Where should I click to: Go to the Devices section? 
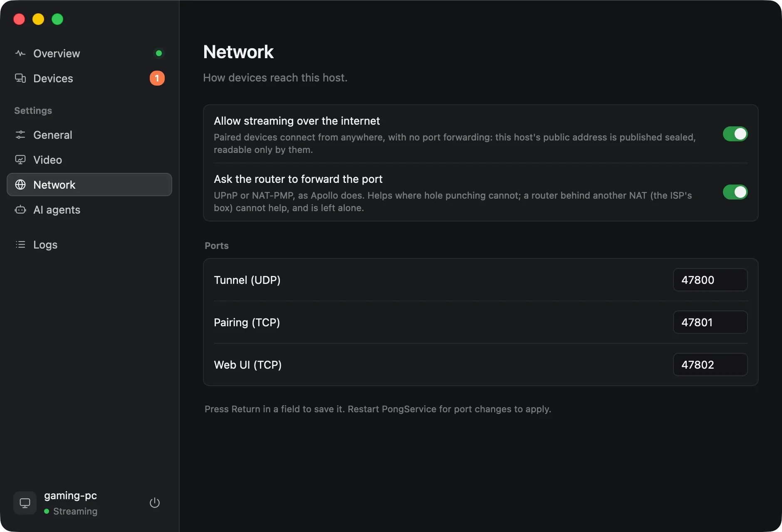click(x=89, y=78)
